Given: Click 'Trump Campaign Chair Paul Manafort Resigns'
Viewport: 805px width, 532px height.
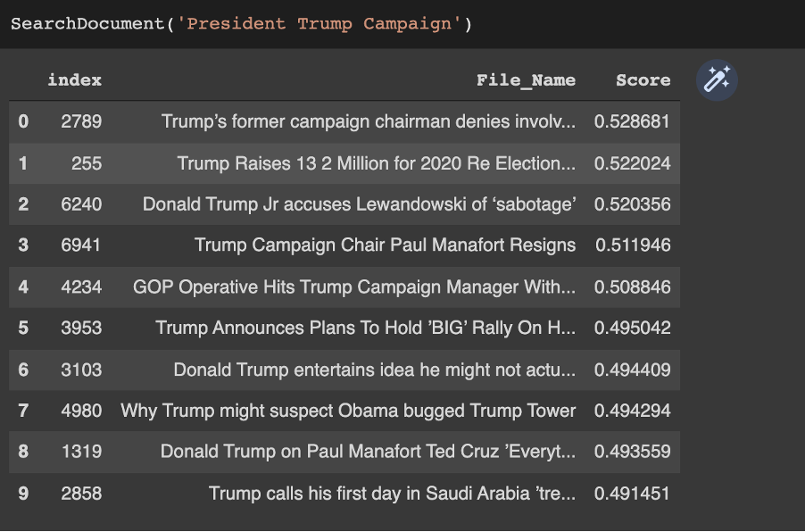Looking at the screenshot, I should 385,245.
